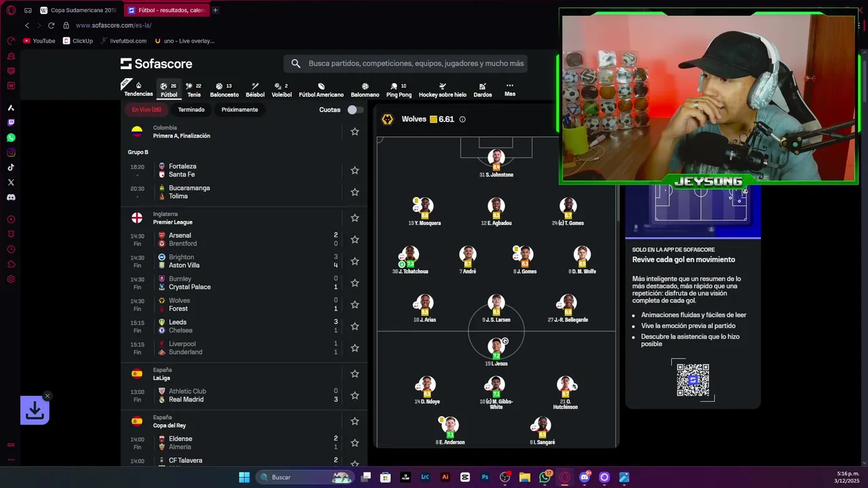
Task: Open the Más sports menu
Action: (510, 89)
